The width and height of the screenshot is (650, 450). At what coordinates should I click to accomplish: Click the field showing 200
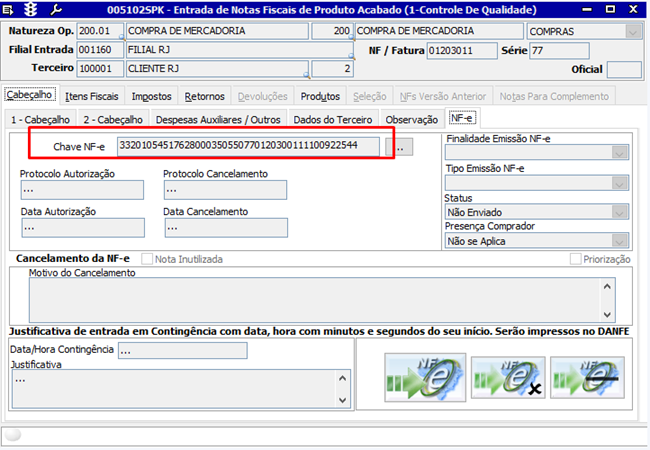click(x=332, y=31)
